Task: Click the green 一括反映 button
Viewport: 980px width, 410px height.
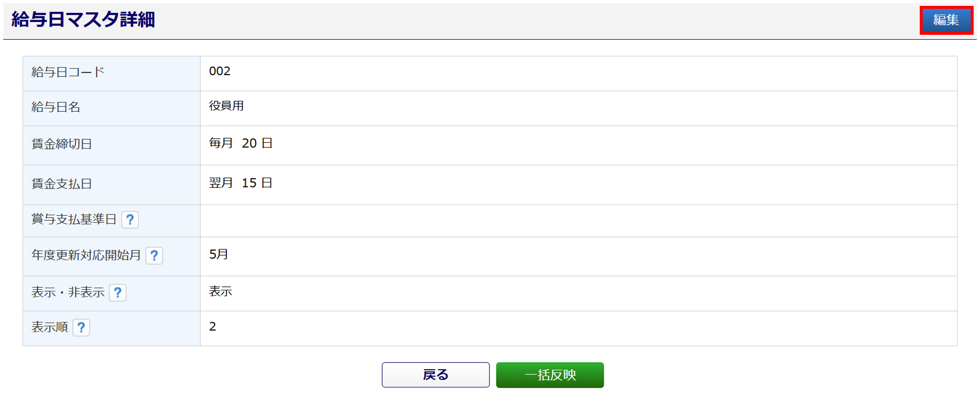Action: [x=550, y=375]
